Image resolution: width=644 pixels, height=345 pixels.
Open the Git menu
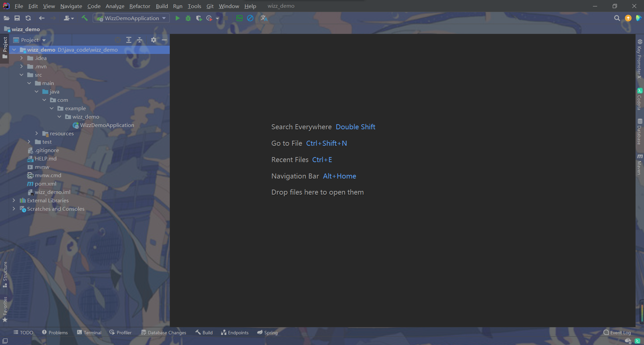(210, 6)
